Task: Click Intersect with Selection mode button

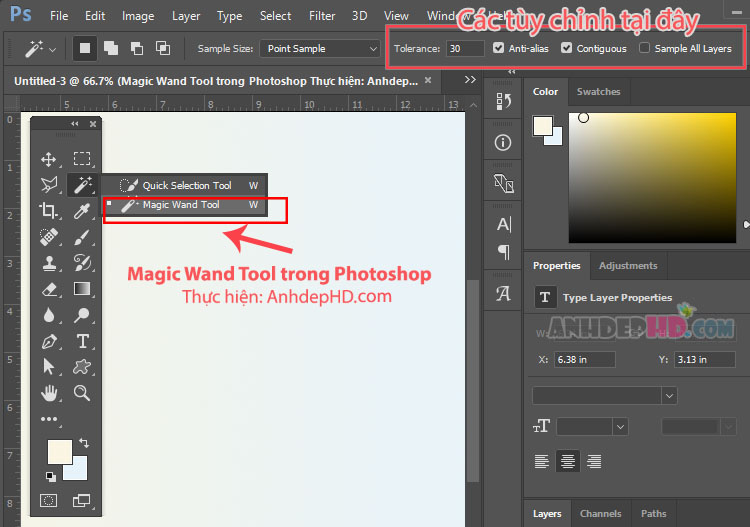Action: click(x=163, y=48)
